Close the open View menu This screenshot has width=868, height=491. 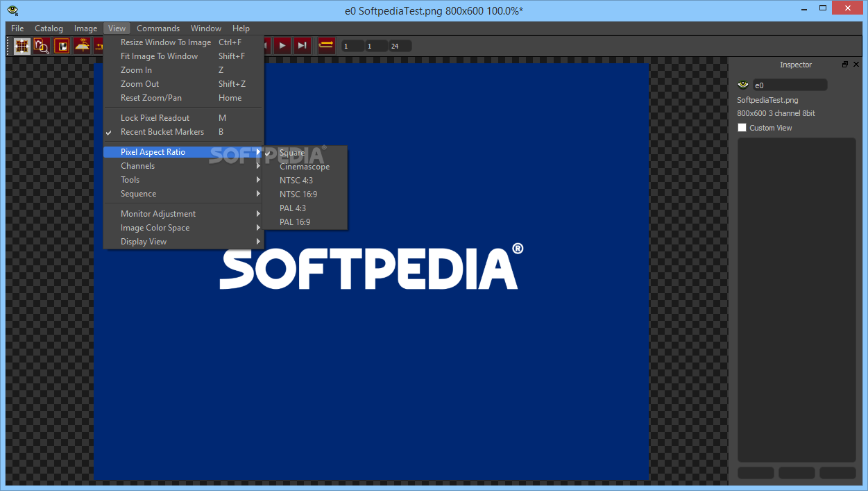point(117,28)
